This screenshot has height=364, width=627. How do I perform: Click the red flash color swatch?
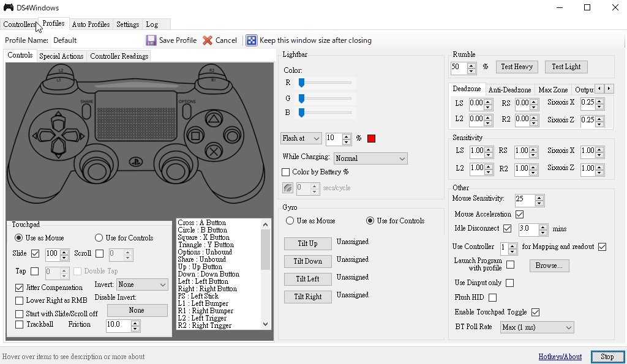point(371,139)
